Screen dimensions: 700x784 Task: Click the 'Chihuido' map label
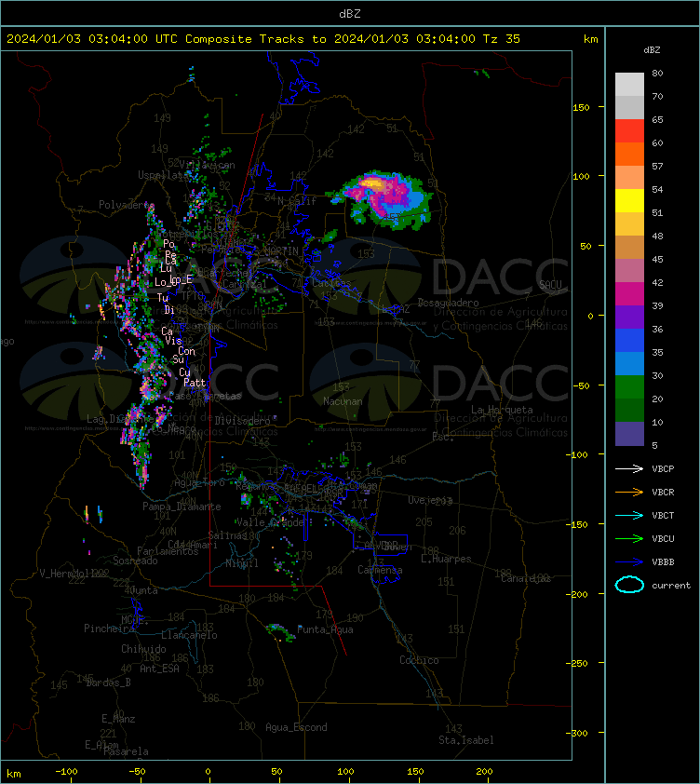tap(143, 648)
